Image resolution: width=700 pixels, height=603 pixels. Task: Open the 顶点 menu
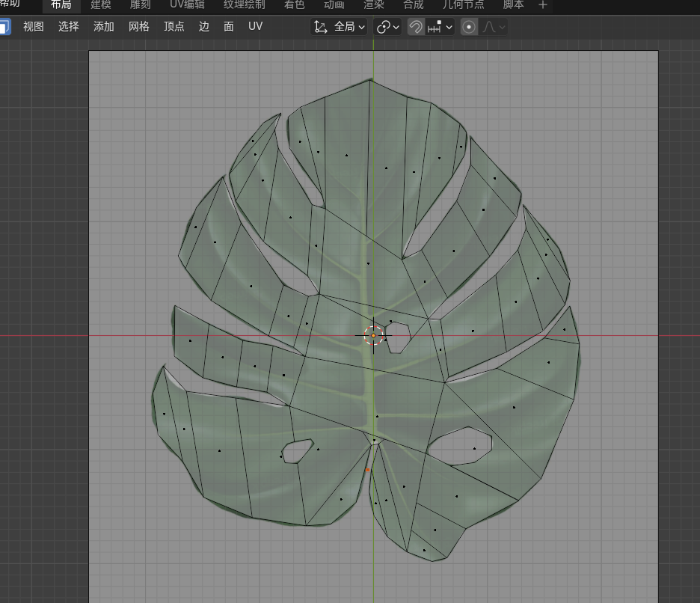[174, 26]
